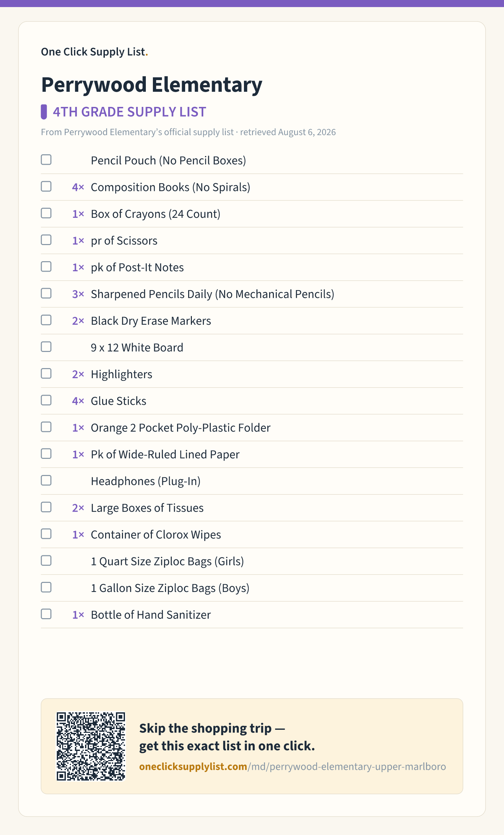Check Container of Clorox Wipes box

point(46,534)
